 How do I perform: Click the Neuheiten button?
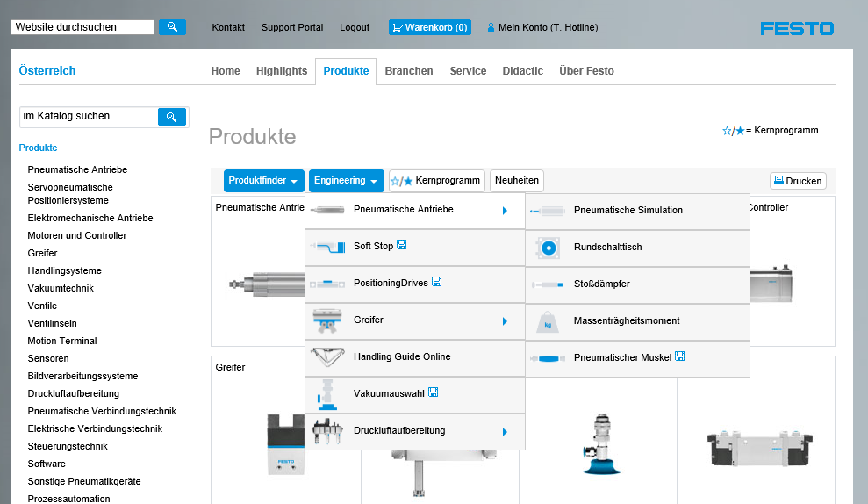coord(516,181)
